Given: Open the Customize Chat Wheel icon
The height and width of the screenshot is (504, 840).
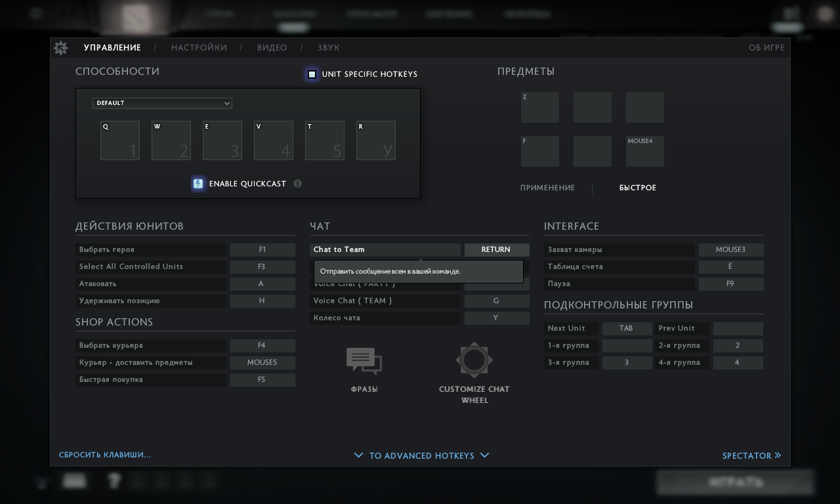Looking at the screenshot, I should 474,360.
